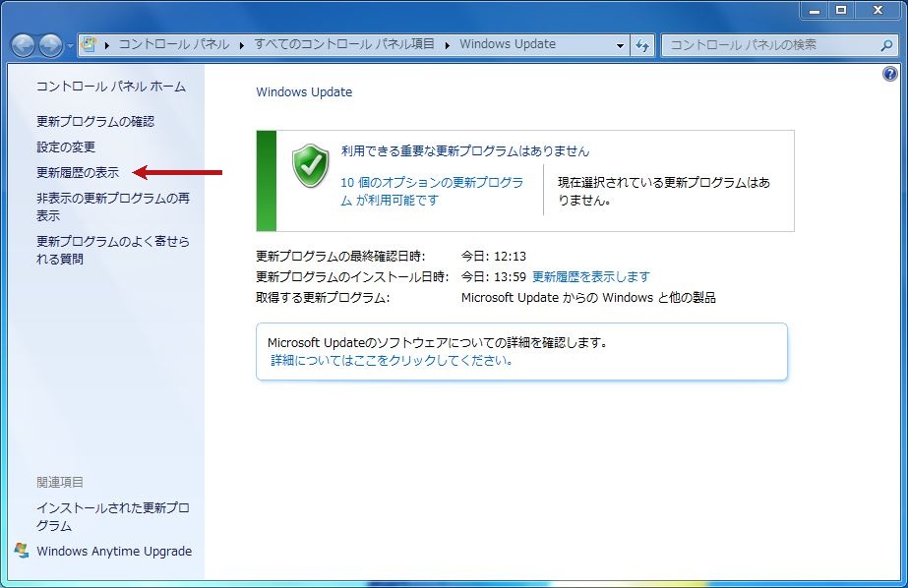Image resolution: width=908 pixels, height=588 pixels.
Task: Open recent pages dropdown next to Forward button
Action: [70, 45]
